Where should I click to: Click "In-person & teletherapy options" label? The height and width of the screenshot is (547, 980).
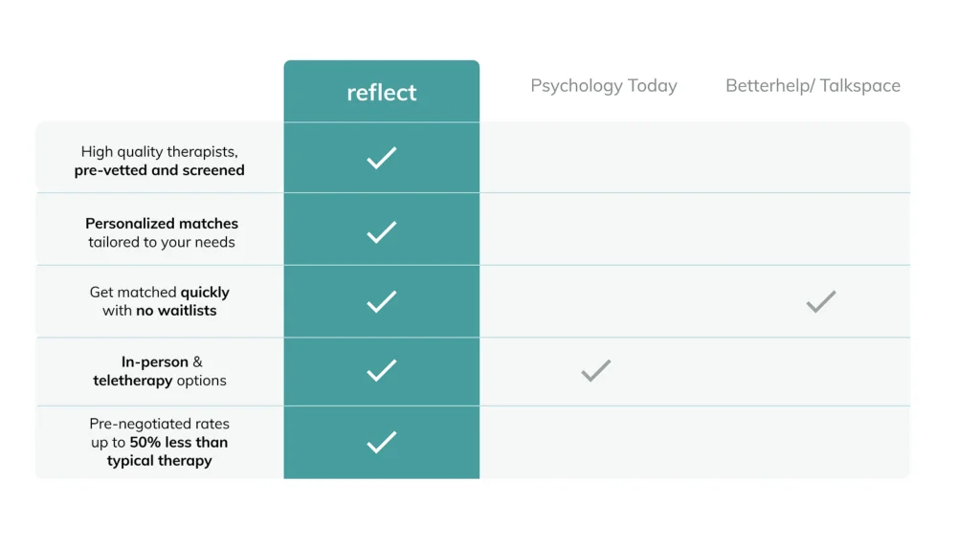160,371
